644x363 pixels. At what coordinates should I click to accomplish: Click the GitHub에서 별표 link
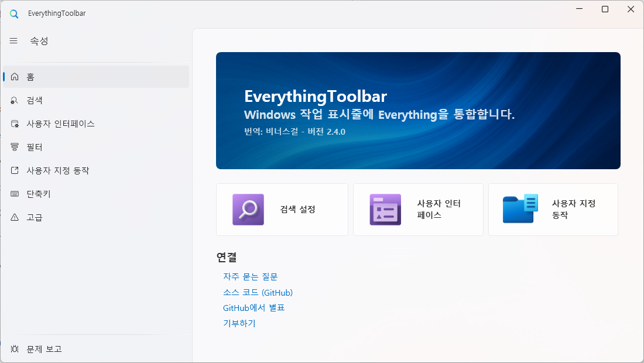(x=254, y=308)
